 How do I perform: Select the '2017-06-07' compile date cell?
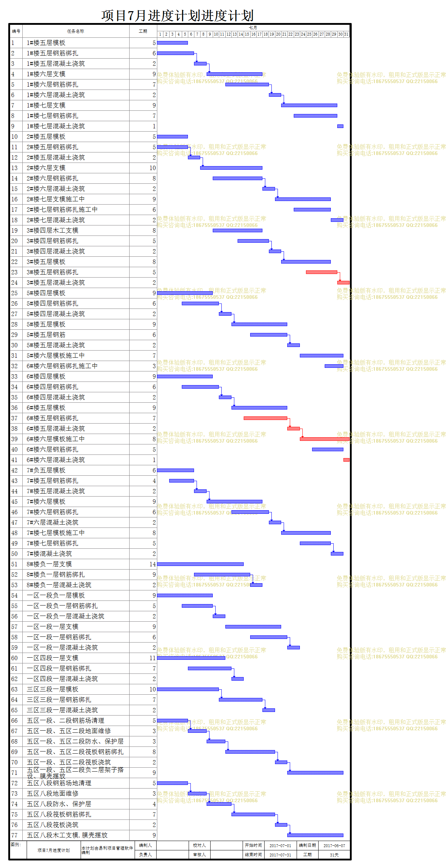point(334,846)
